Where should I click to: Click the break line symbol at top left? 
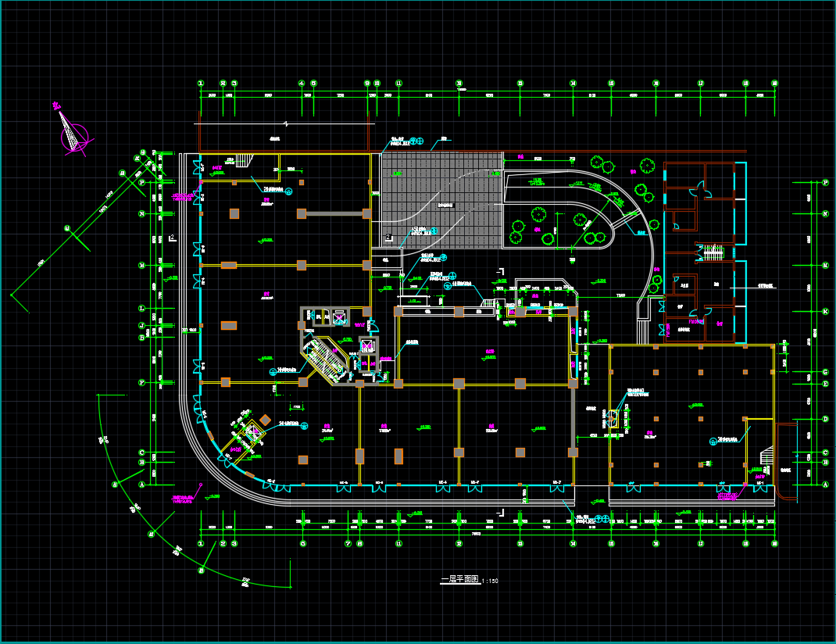click(x=288, y=124)
